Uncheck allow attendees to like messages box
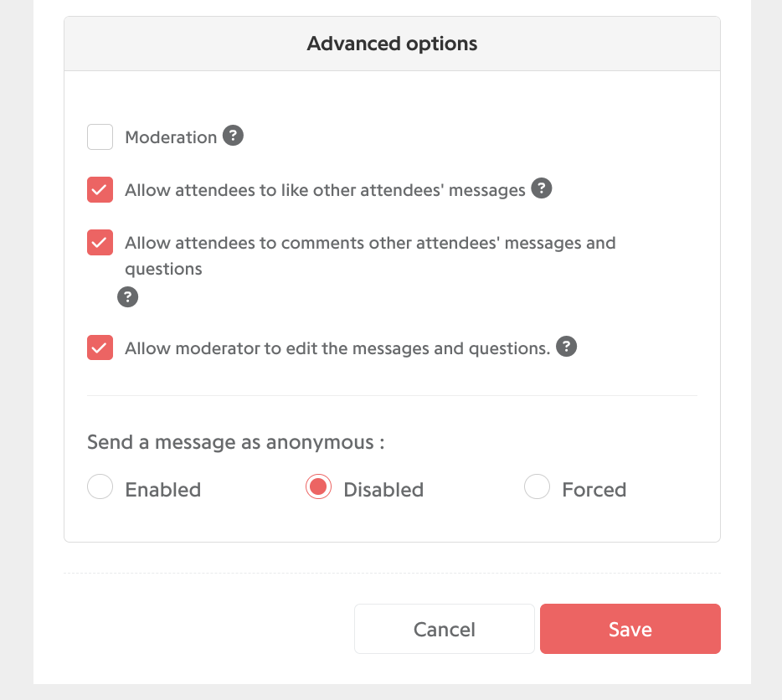Screen dimensions: 782x700 click(100, 189)
